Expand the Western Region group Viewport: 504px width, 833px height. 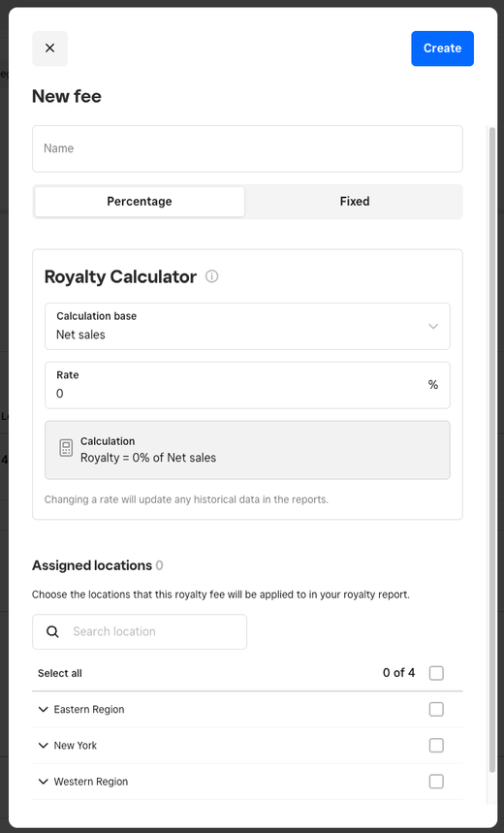point(43,782)
